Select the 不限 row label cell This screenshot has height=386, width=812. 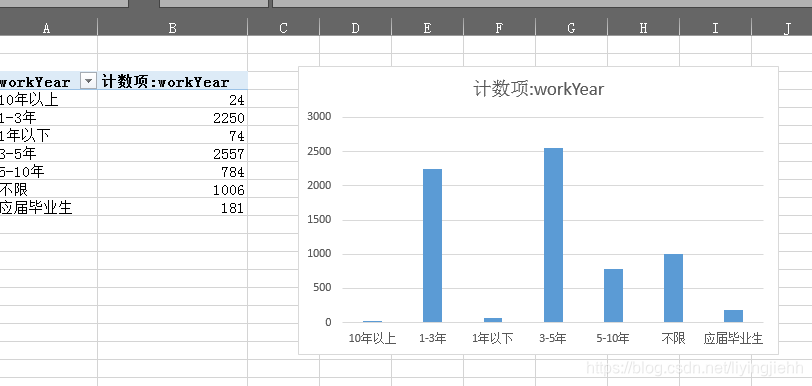49,189
